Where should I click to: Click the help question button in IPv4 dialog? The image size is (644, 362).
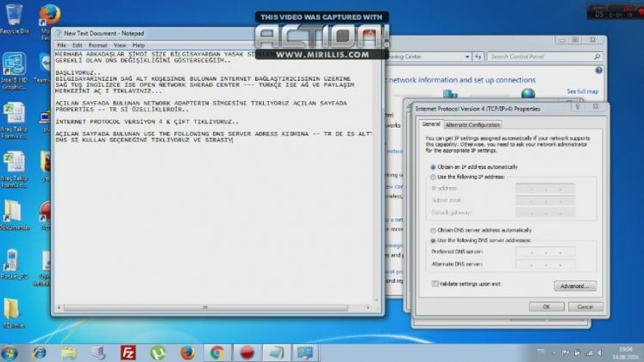click(578, 107)
